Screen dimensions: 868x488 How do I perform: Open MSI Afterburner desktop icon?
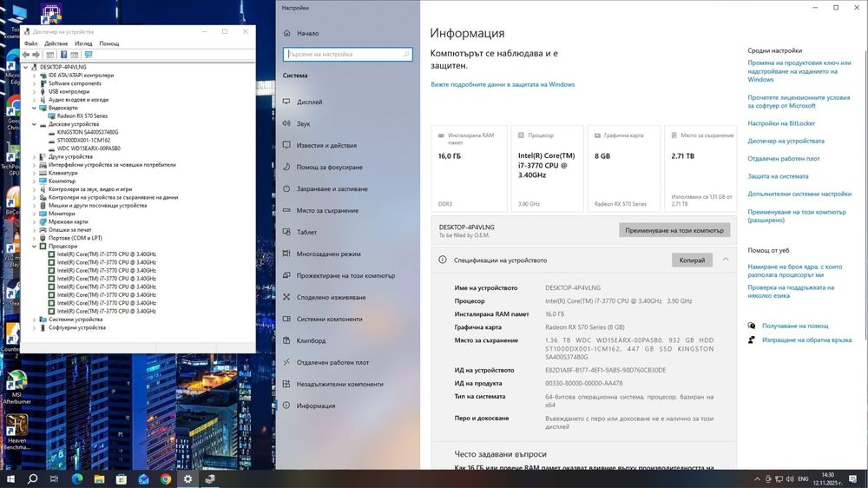pyautogui.click(x=16, y=386)
